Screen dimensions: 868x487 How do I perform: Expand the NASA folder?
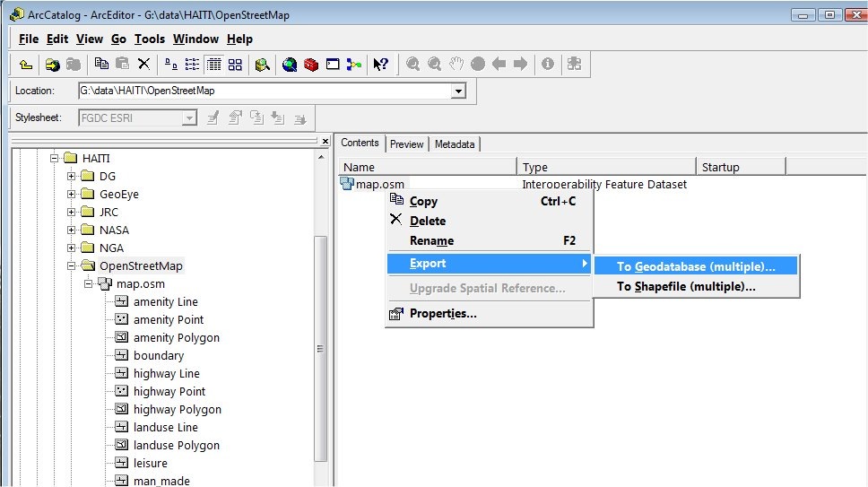(71, 230)
